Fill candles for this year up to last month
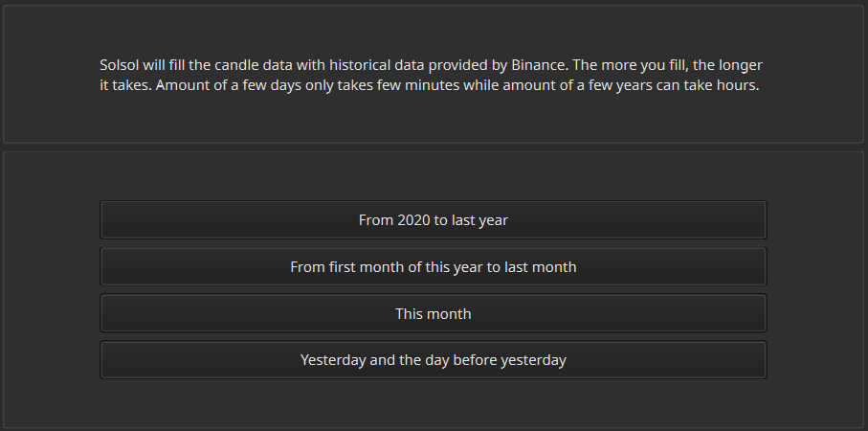868x431 pixels. coord(433,267)
